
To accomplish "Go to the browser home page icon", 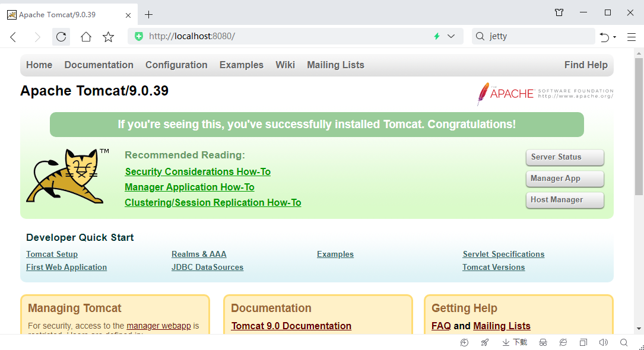I will pyautogui.click(x=86, y=37).
